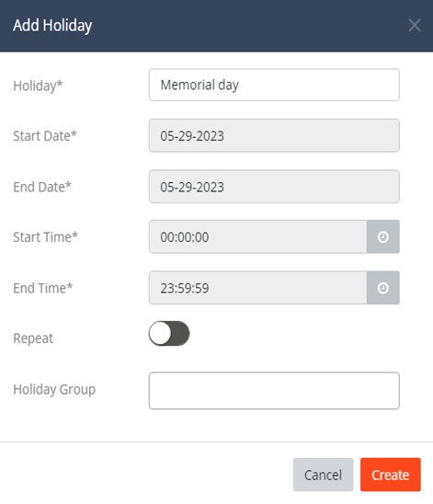Click the Start Date* label text
This screenshot has height=504, width=433.
(x=45, y=136)
